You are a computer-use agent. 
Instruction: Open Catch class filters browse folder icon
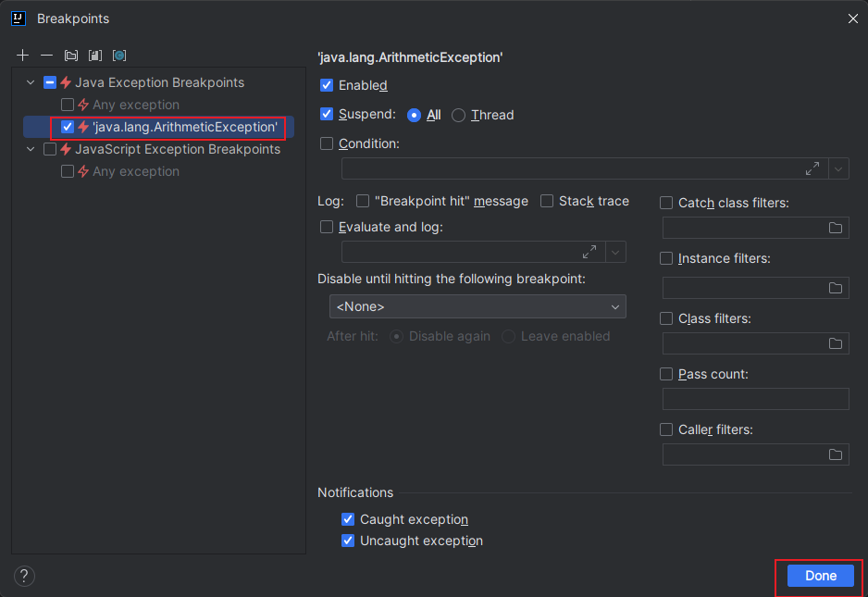point(836,228)
